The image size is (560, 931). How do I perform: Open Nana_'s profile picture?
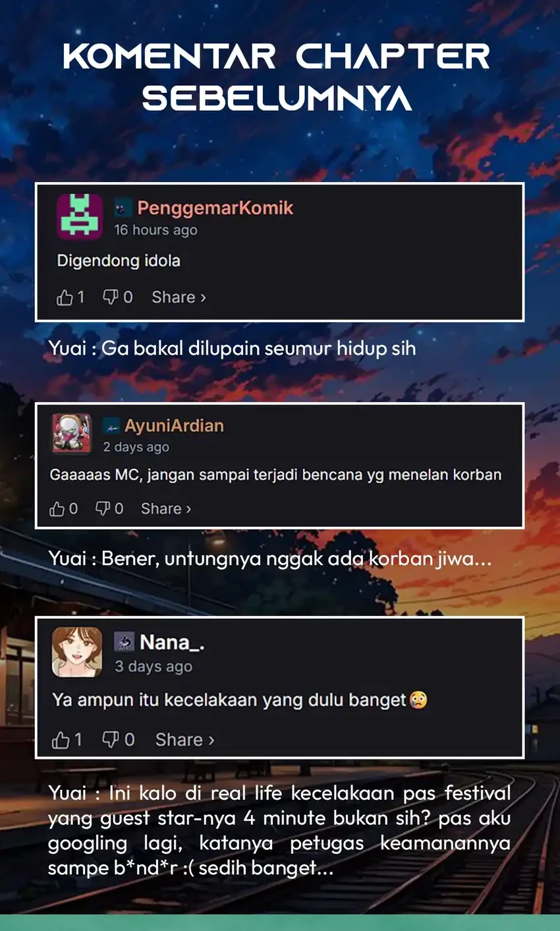77,652
